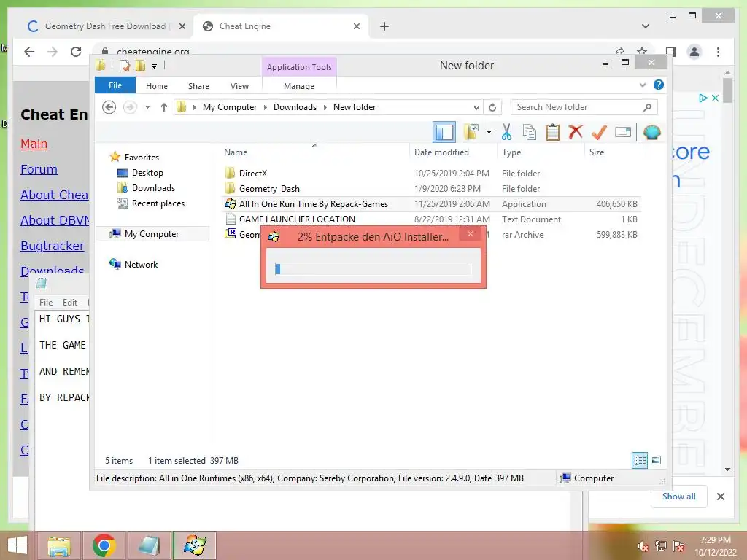Open the Manage ribbon tab
Image resolution: width=747 pixels, height=560 pixels.
[x=299, y=86]
